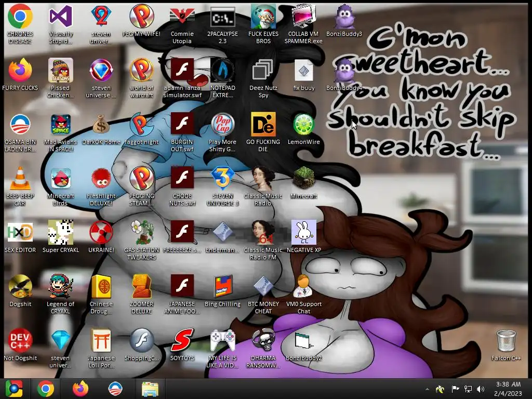Open COLLAB VM SPAMMER.exe icon

coord(303,16)
